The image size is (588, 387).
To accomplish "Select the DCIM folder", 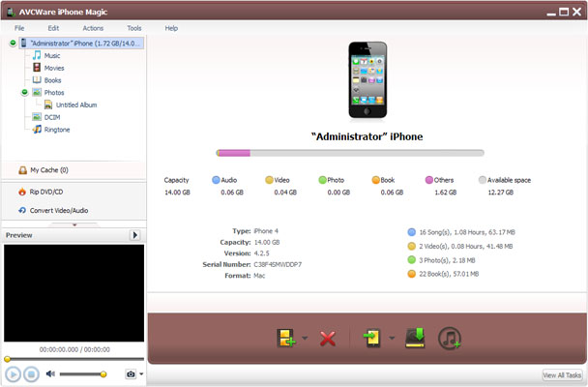I will coord(52,117).
